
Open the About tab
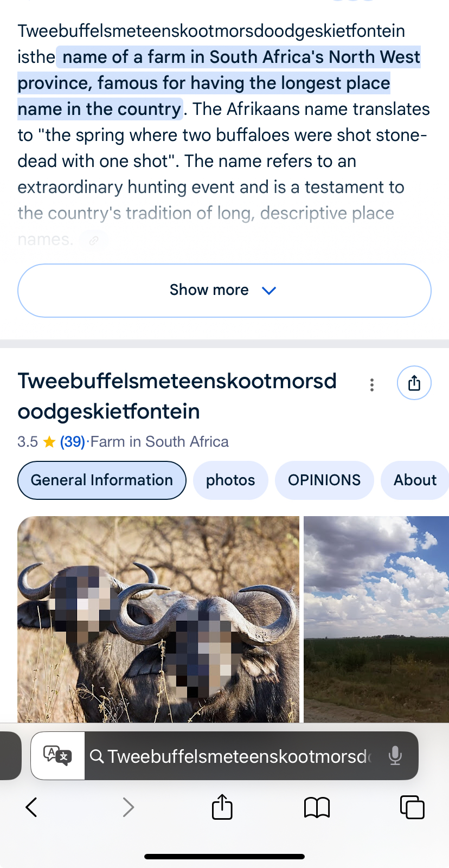point(415,480)
